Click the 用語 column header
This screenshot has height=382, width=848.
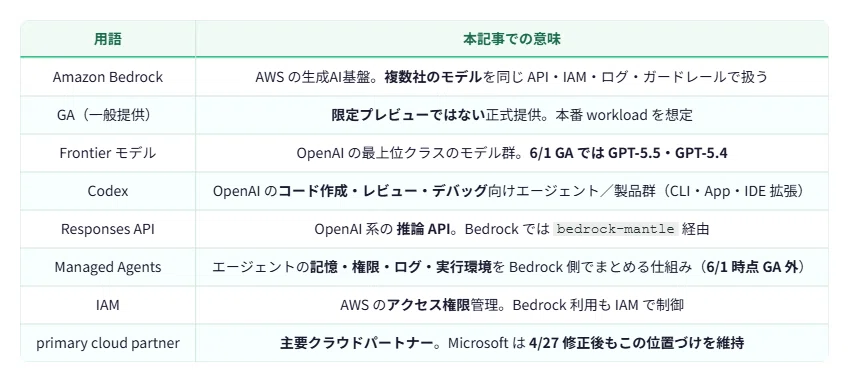pos(108,39)
